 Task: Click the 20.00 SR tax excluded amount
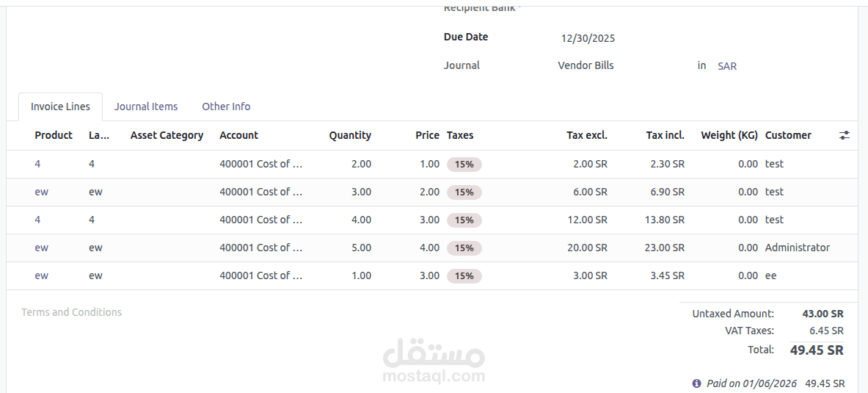coord(587,248)
